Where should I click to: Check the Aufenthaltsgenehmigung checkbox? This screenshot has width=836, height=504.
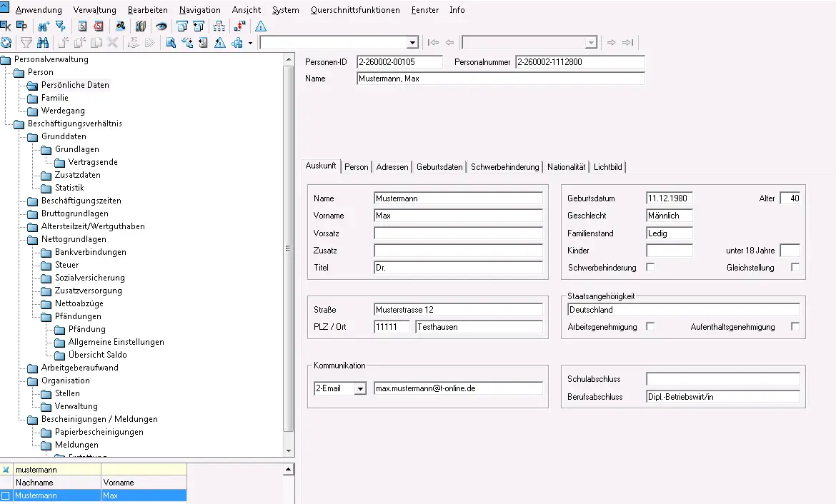[795, 326]
